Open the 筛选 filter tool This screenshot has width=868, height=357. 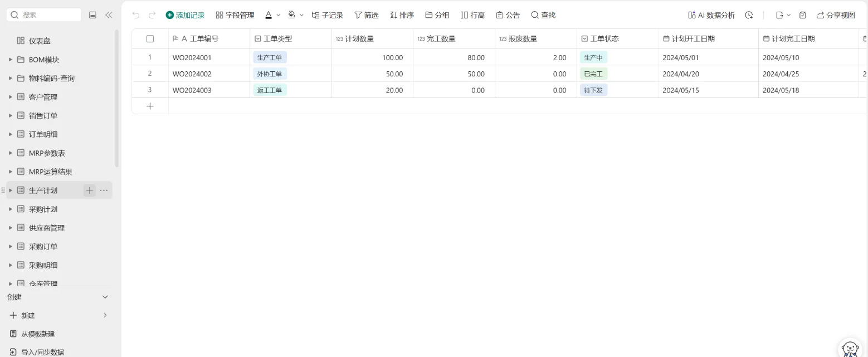click(366, 15)
